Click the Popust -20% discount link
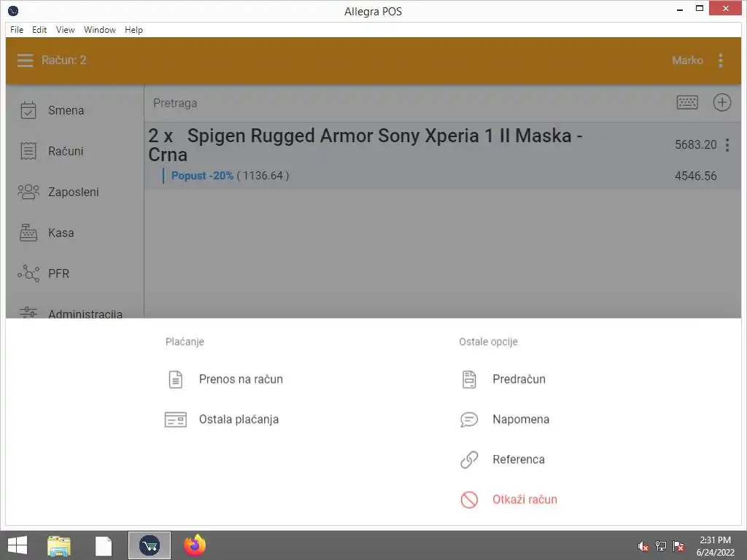747x560 pixels. pyautogui.click(x=203, y=176)
